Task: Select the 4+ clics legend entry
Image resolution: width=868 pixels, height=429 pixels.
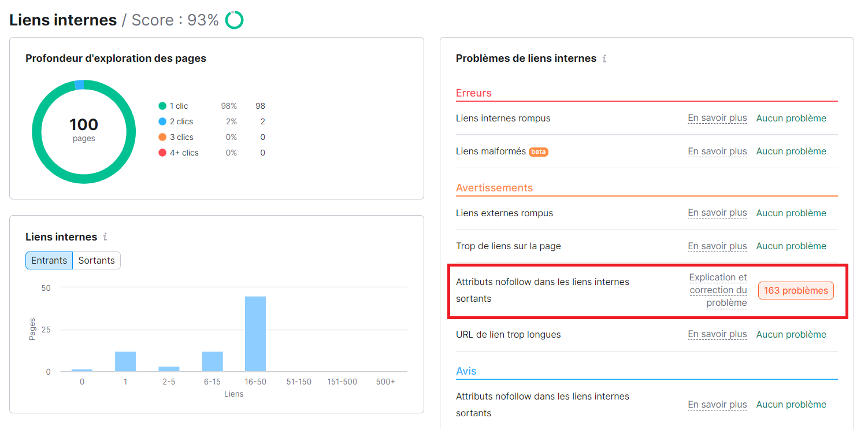Action: (x=179, y=153)
